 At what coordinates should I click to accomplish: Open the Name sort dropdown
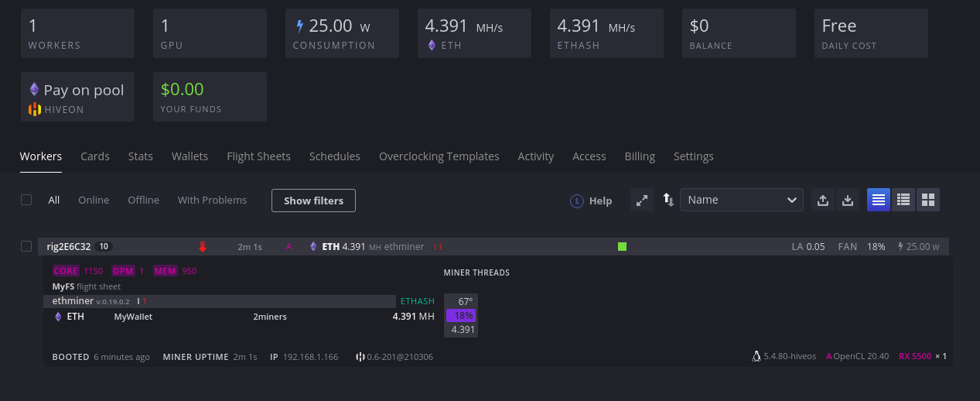[741, 200]
